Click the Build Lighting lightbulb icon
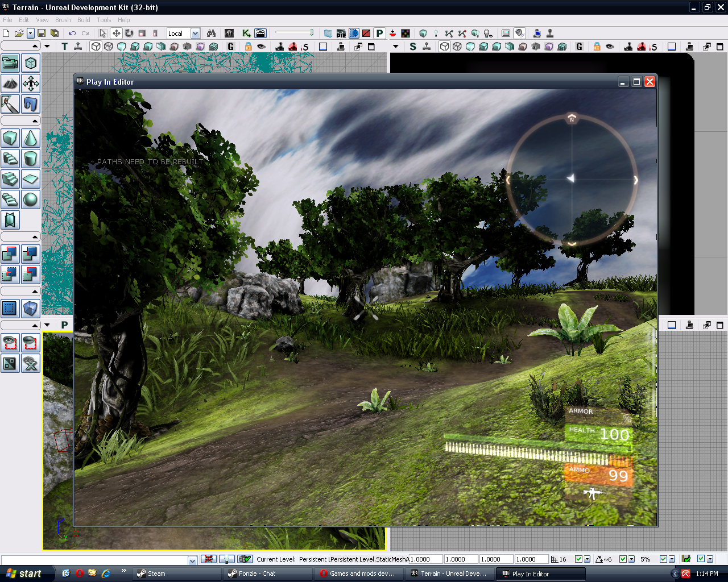Image resolution: width=728 pixels, height=582 pixels. [x=436, y=34]
